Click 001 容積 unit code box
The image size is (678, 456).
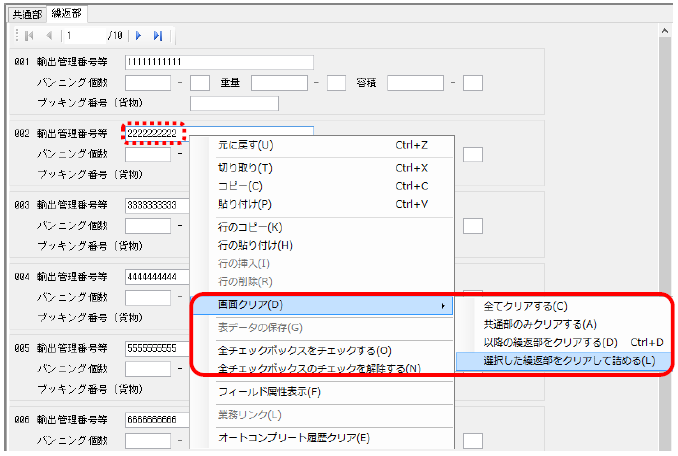click(473, 83)
